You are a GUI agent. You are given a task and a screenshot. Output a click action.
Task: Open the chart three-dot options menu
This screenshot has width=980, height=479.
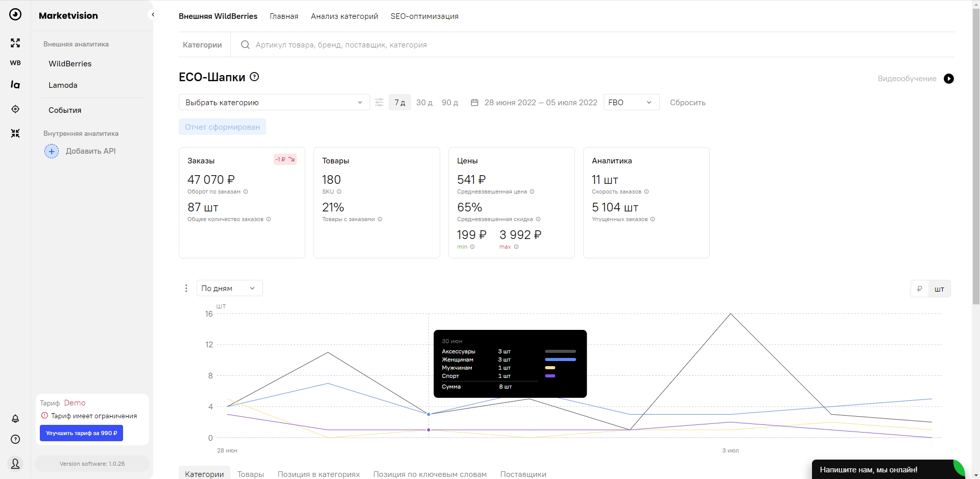pyautogui.click(x=186, y=289)
